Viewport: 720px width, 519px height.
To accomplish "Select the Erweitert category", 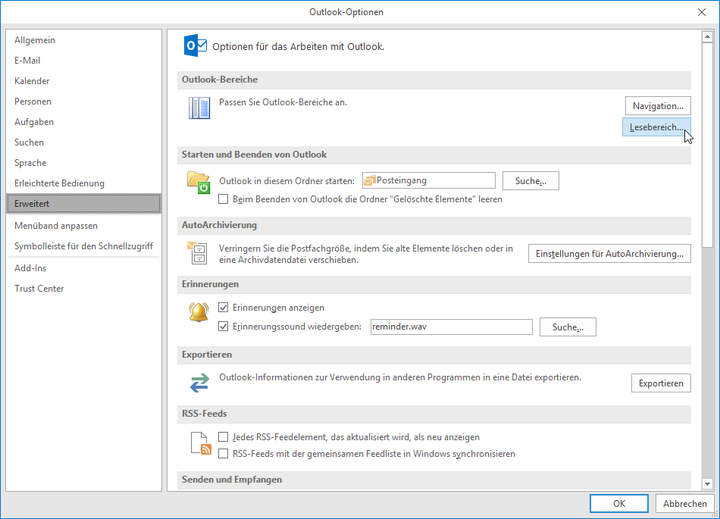I will (84, 203).
